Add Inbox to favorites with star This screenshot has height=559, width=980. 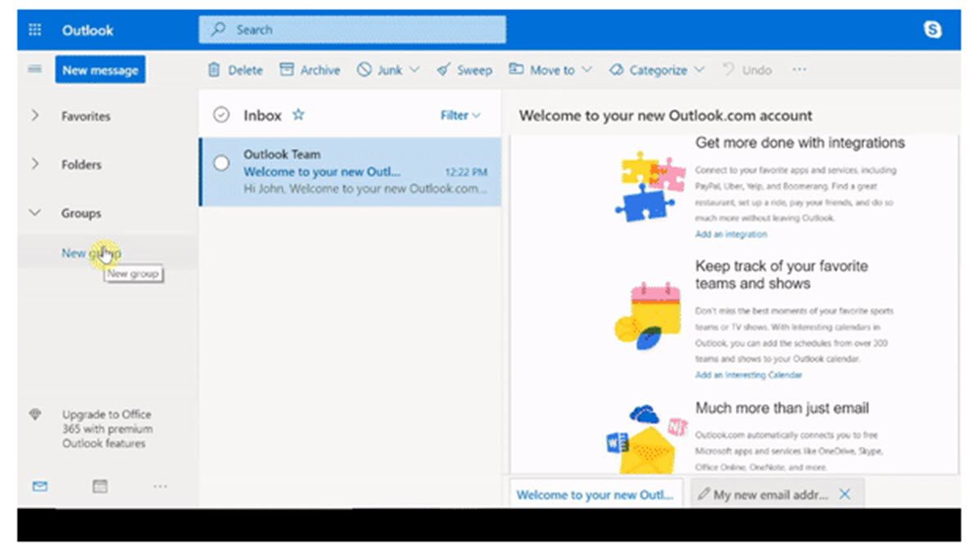(298, 115)
